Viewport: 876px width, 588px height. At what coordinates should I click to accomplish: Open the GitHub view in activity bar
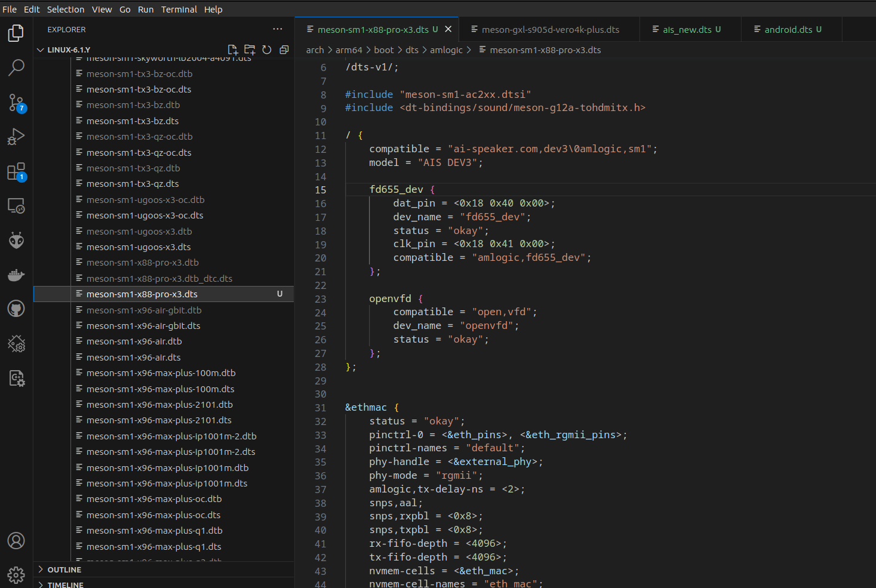pyautogui.click(x=16, y=309)
